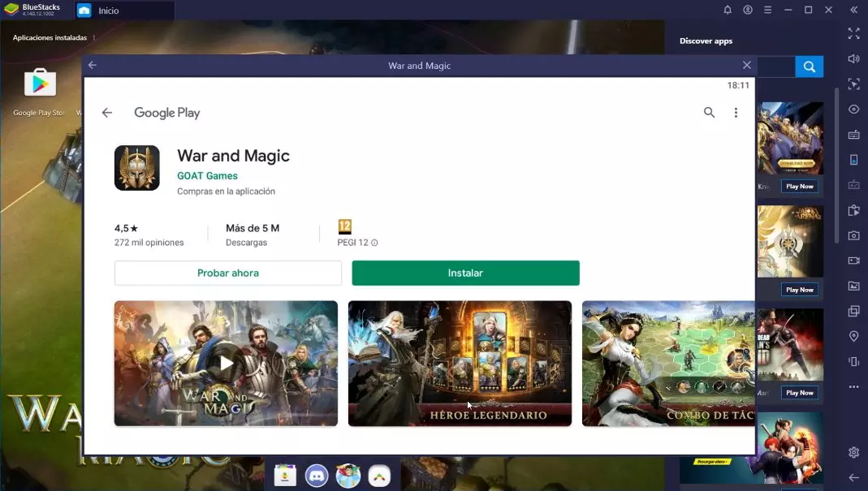868x491 pixels.
Task: Open the BlueStacks notifications bell
Action: point(728,10)
